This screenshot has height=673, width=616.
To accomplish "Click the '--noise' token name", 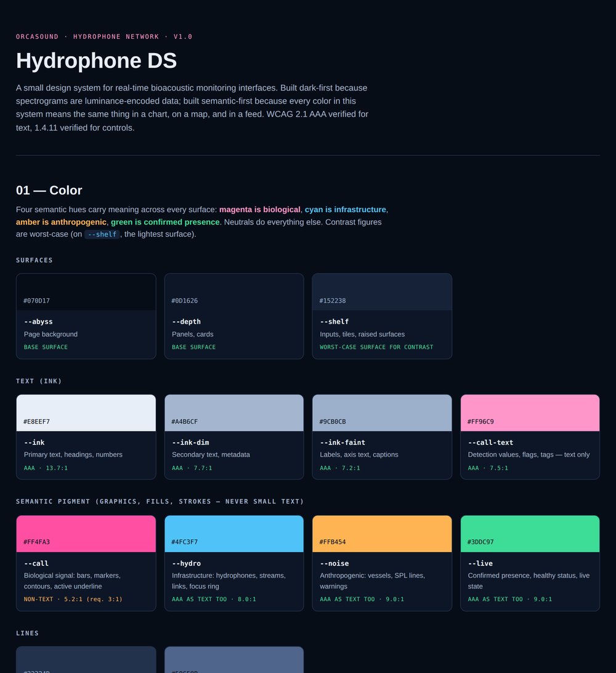I will pos(334,563).
